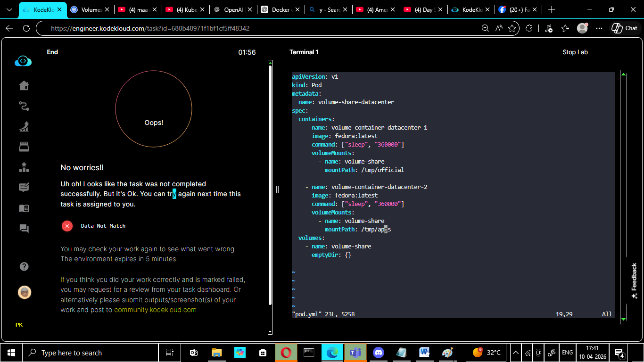Open the Discord icon in the taskbar
The width and height of the screenshot is (644, 362).
point(379,353)
